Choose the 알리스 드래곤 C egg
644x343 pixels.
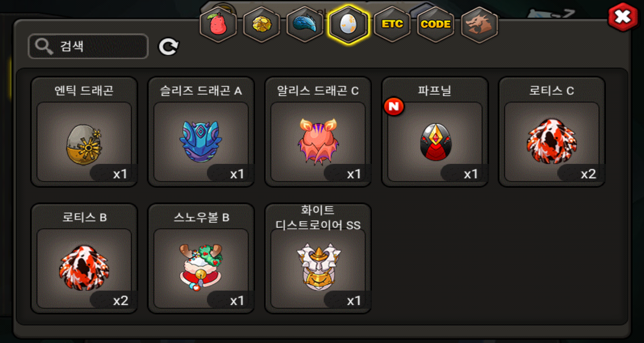(318, 132)
